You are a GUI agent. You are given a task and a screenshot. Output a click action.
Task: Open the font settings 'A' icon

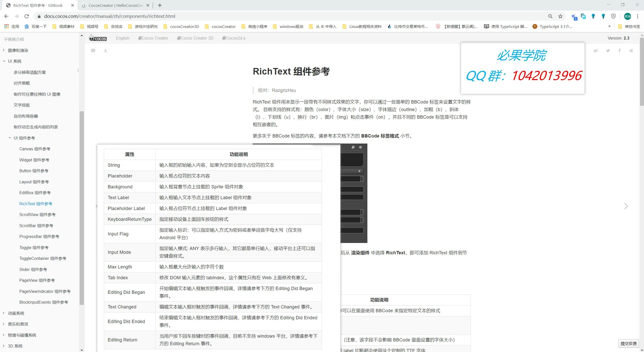(x=105, y=51)
